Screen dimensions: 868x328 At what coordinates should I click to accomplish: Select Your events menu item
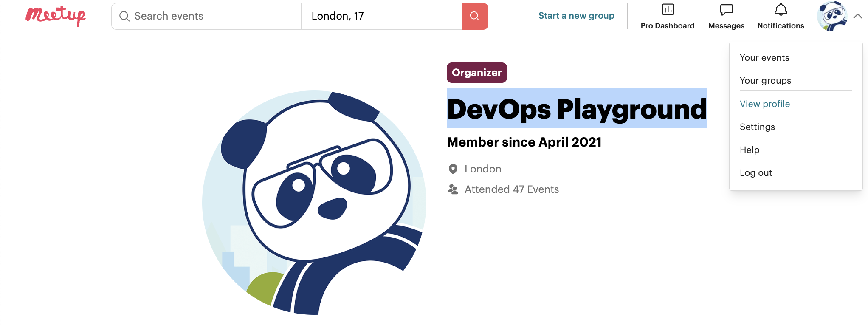pos(764,58)
